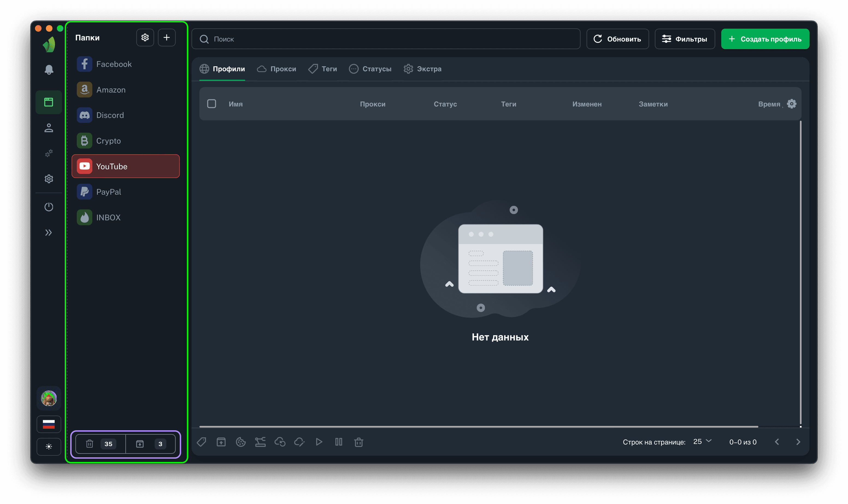This screenshot has height=504, width=848.
Task: Tick the select-all checkbox in table header
Action: (x=212, y=103)
